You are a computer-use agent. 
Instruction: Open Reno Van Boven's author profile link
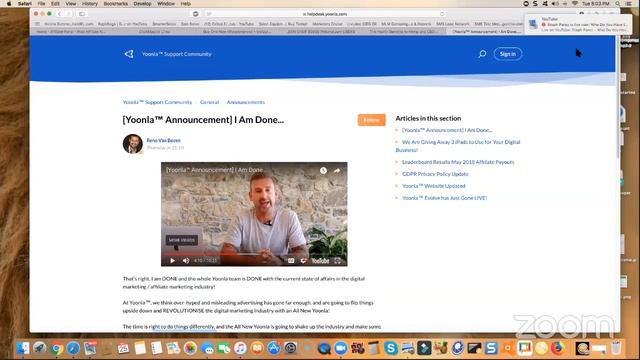pos(164,140)
